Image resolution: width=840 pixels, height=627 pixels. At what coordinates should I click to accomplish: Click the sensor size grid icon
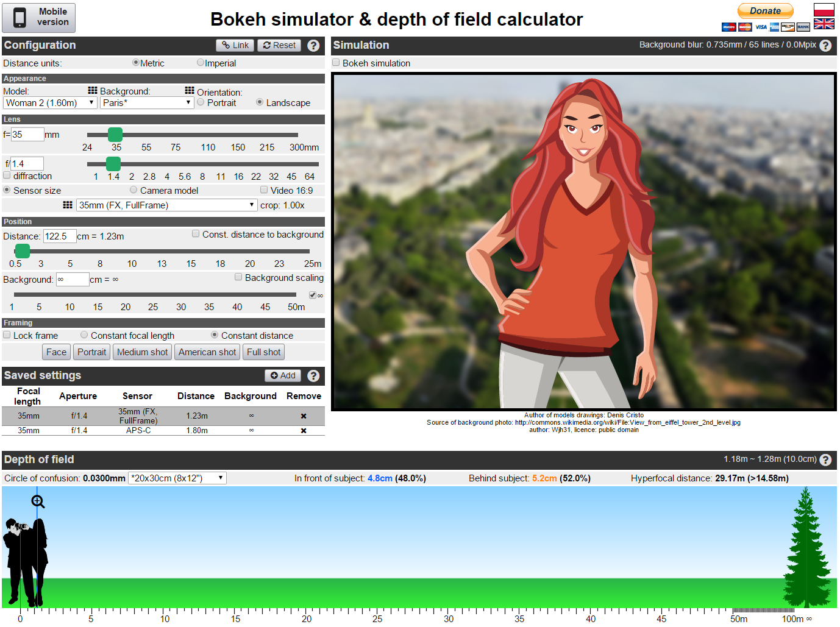68,205
